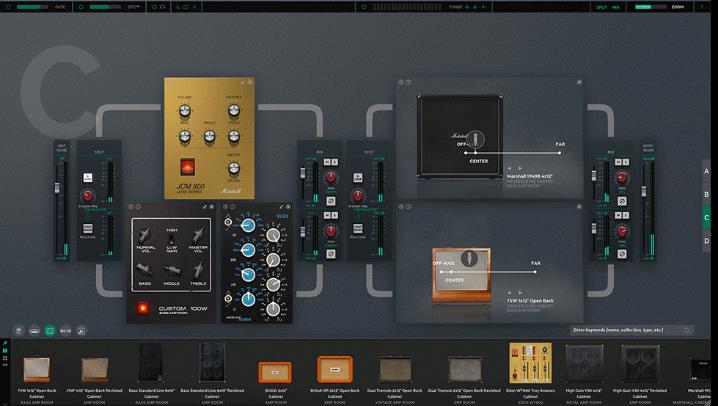718x406 pixels.
Task: Adjust the input volume fader at far left
Action: (57, 188)
